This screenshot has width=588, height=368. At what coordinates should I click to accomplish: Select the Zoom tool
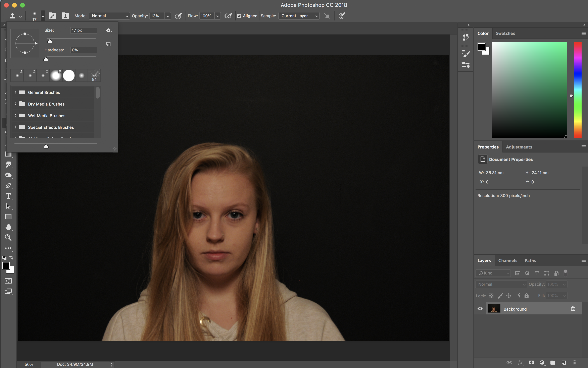(8, 238)
